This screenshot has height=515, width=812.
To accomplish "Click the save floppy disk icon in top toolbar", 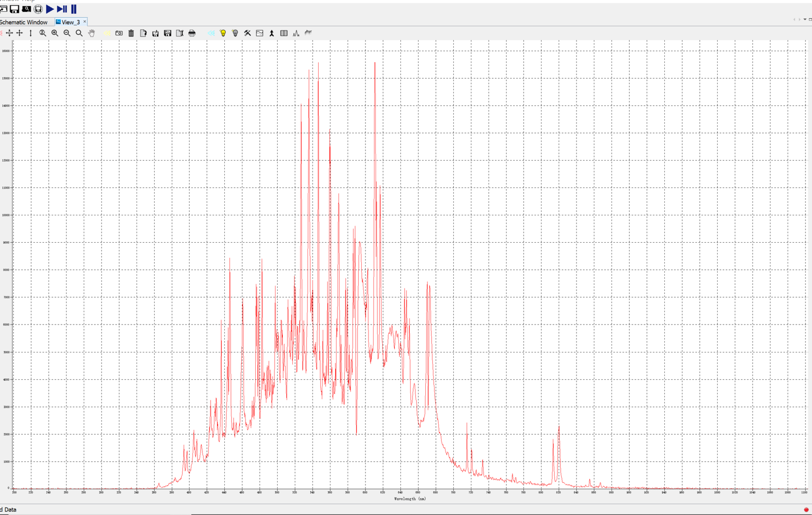I will point(14,9).
